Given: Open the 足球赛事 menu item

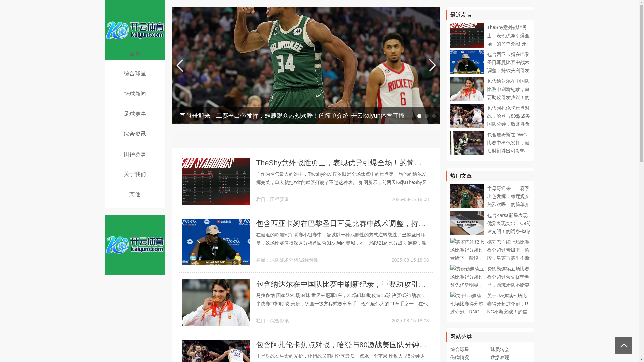Looking at the screenshot, I should pyautogui.click(x=135, y=114).
